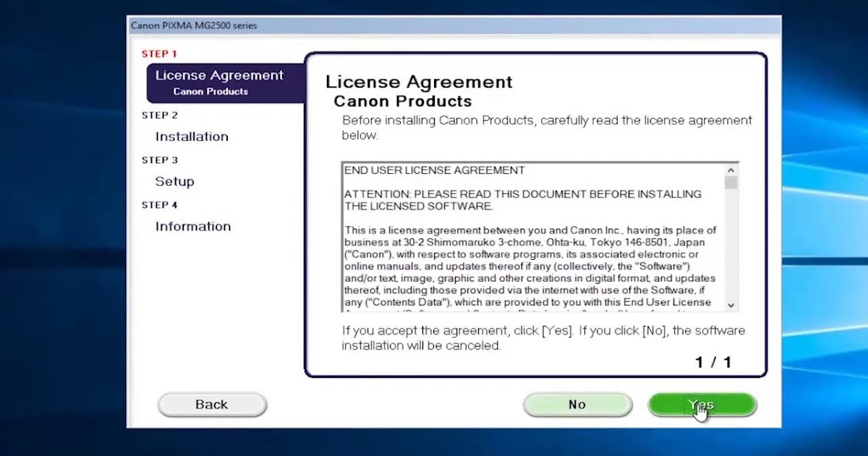Click the license text scroll down arrow
The height and width of the screenshot is (456, 868).
[x=731, y=305]
